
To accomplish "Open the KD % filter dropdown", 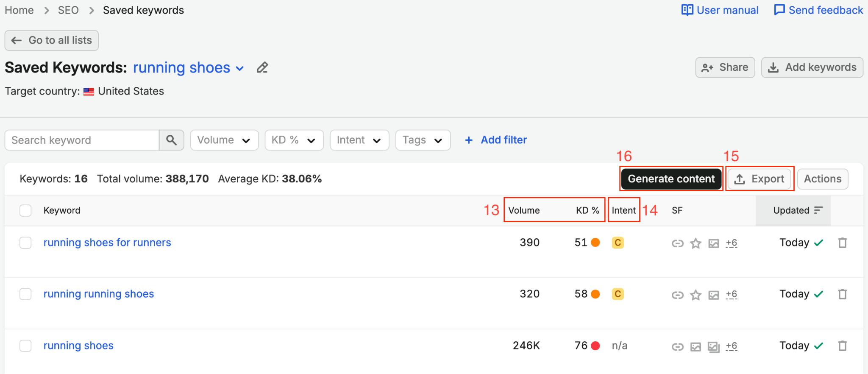I will 294,140.
